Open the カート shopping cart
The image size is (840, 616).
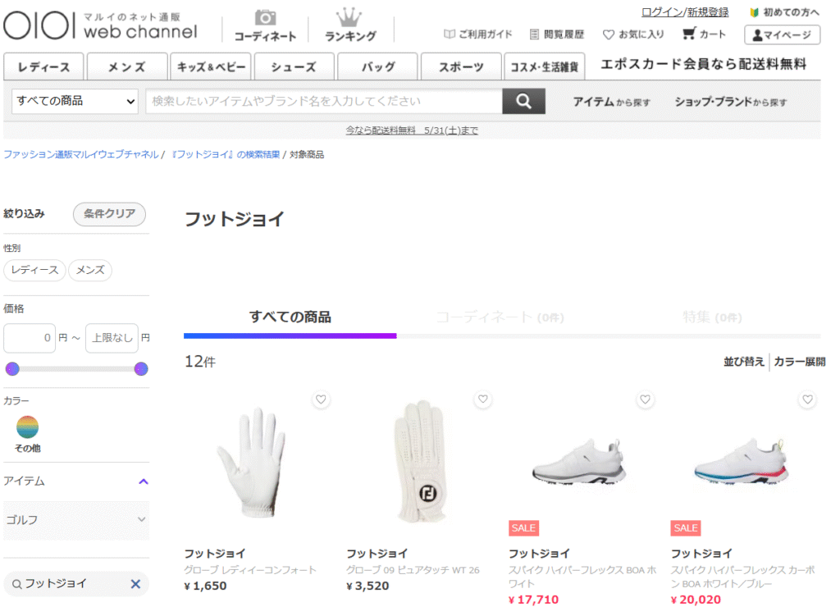pyautogui.click(x=704, y=34)
